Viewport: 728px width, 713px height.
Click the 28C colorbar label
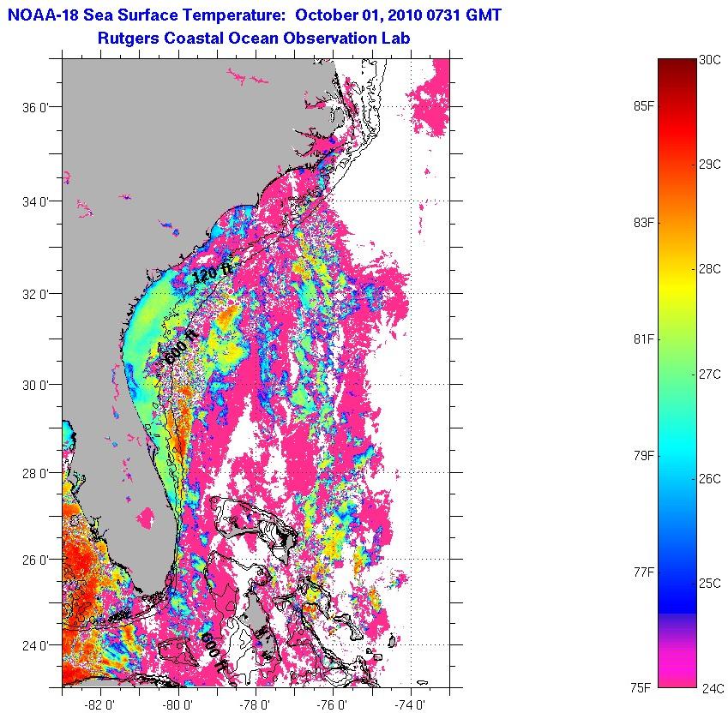tap(710, 269)
